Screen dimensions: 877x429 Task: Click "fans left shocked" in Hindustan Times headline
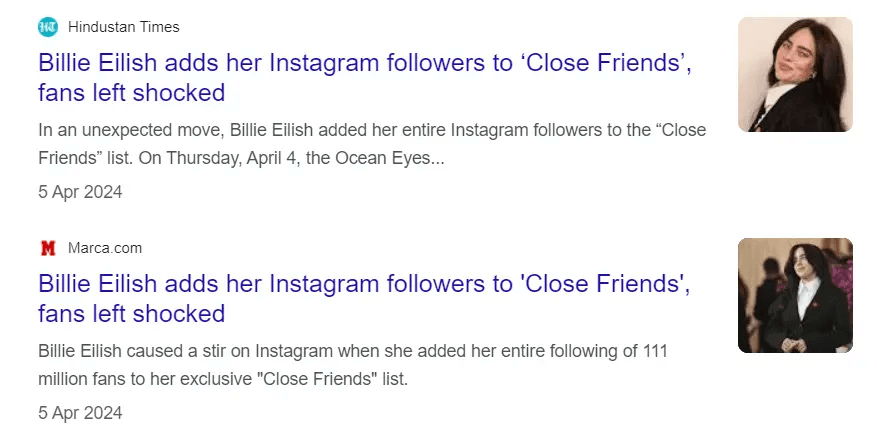coord(131,94)
